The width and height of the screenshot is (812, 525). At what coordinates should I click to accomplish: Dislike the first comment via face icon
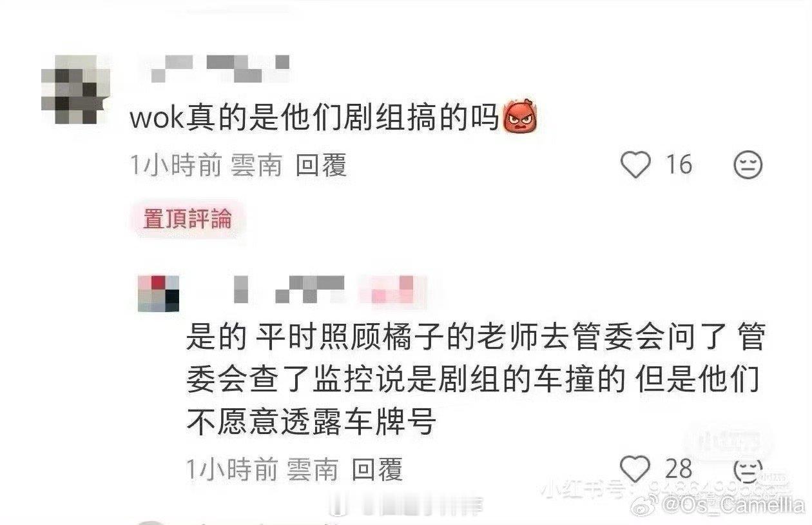point(748,166)
